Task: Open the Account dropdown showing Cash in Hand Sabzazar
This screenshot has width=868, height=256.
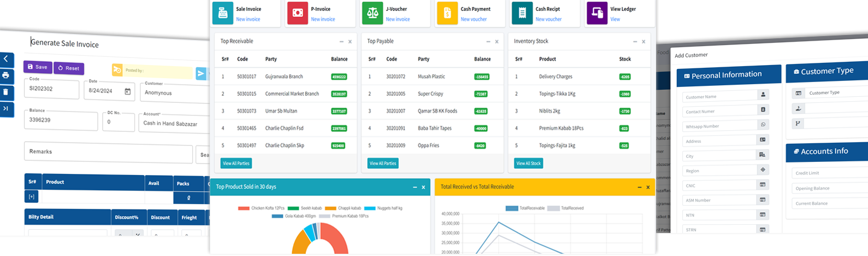Action: [175, 123]
